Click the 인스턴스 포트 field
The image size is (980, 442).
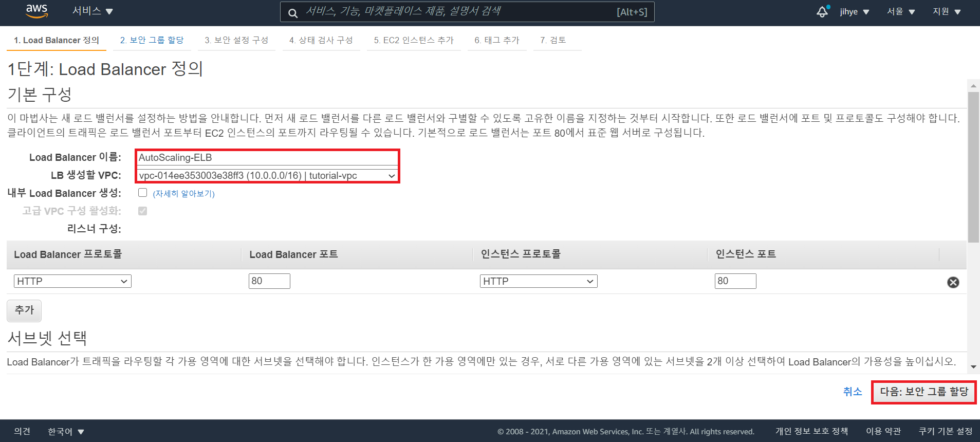735,281
